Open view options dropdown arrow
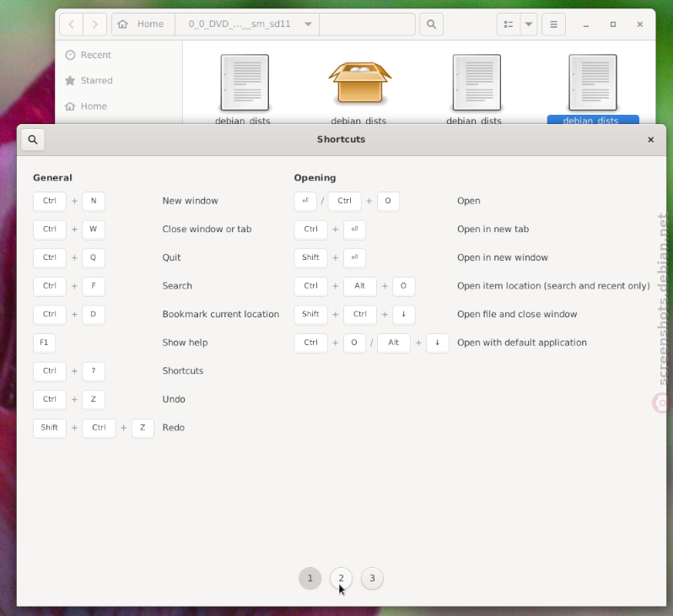The height and width of the screenshot is (616, 673). click(529, 24)
